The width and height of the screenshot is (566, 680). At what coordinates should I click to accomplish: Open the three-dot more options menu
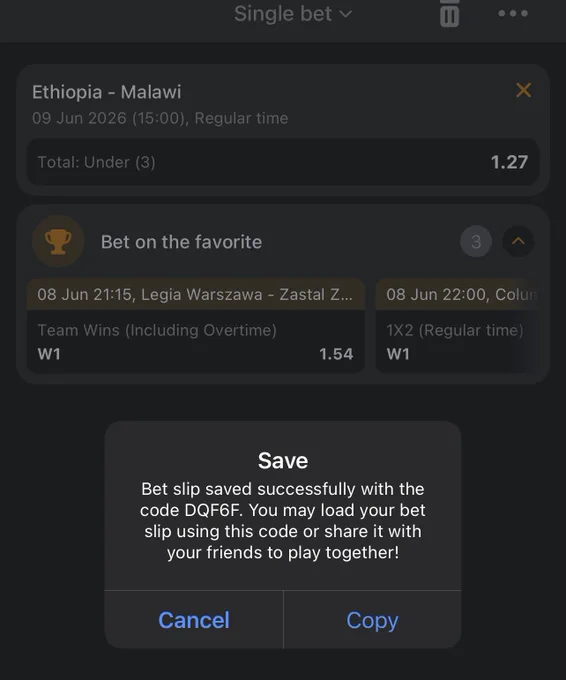(513, 13)
